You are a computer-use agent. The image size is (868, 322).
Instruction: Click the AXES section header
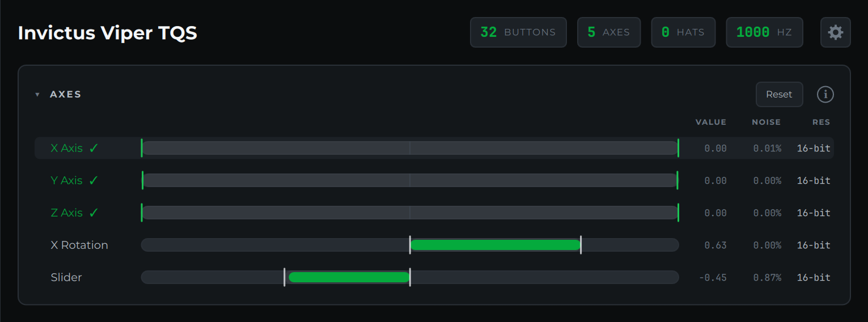pos(66,94)
